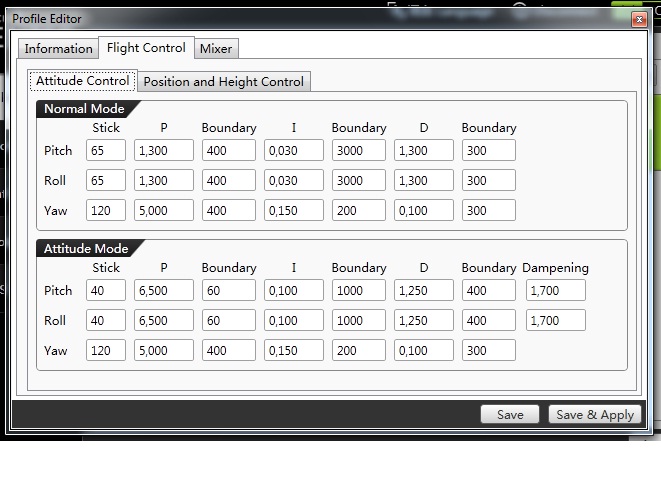This screenshot has height=486, width=661.
Task: Open Position and Height Control tab
Action: click(x=224, y=82)
